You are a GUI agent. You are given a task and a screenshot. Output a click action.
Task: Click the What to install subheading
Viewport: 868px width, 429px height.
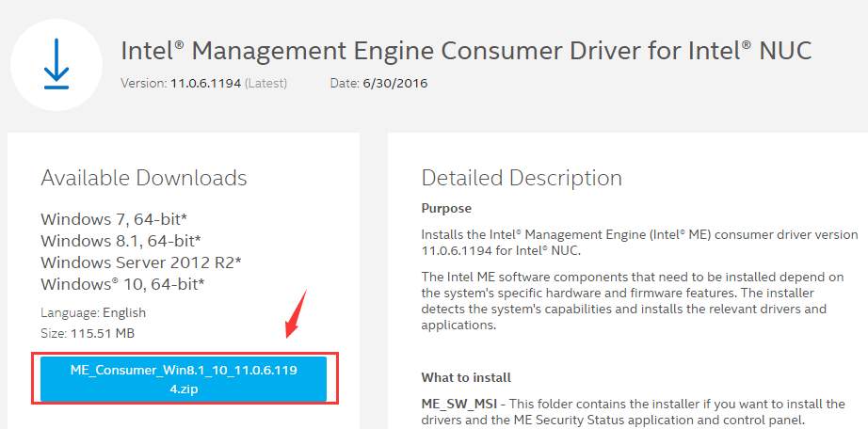point(466,377)
